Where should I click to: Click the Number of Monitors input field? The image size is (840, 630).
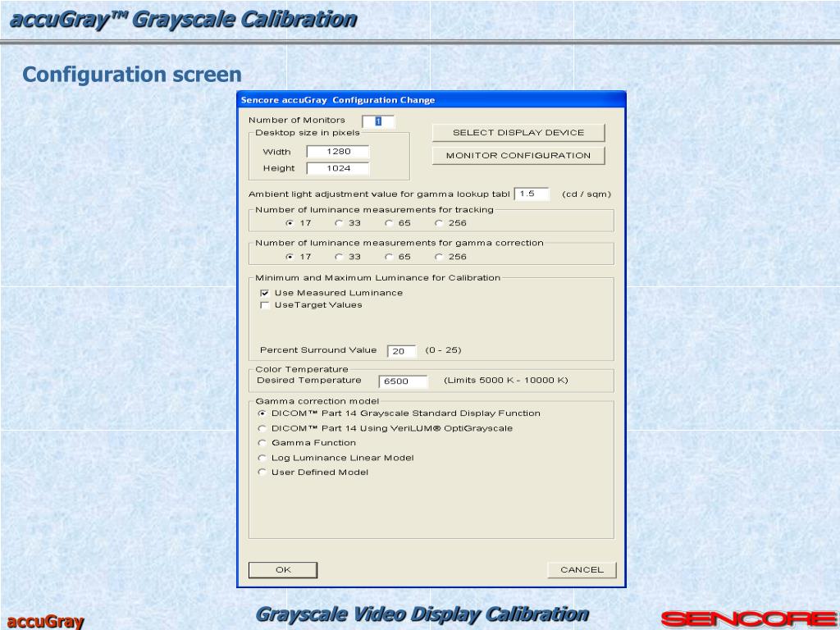(x=378, y=121)
